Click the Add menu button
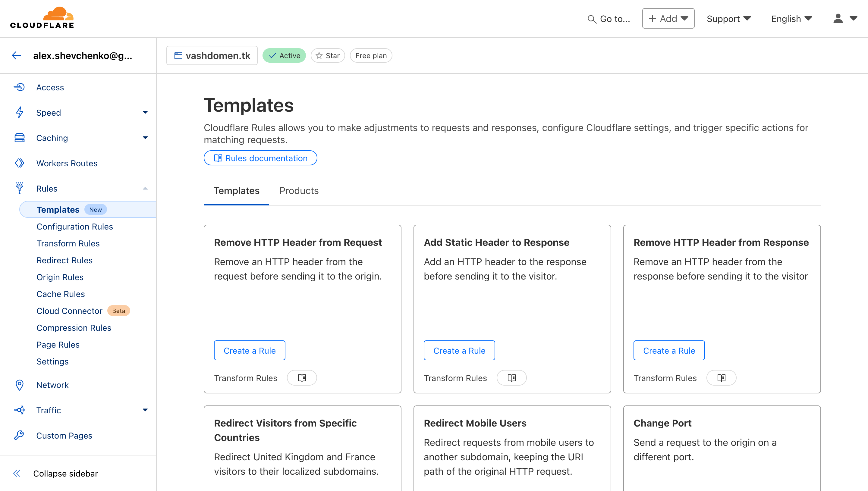 click(x=668, y=18)
